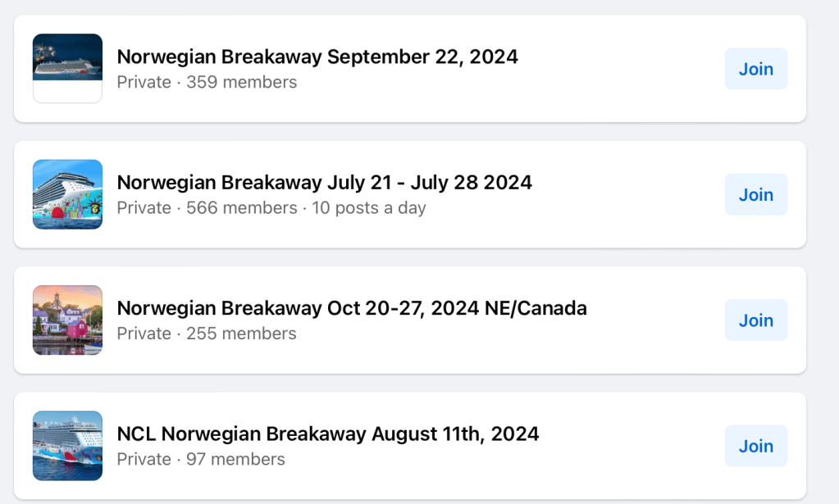
Task: Open the Norwegian Breakaway Oct 20-27 NE/Canada title
Action: coord(352,308)
